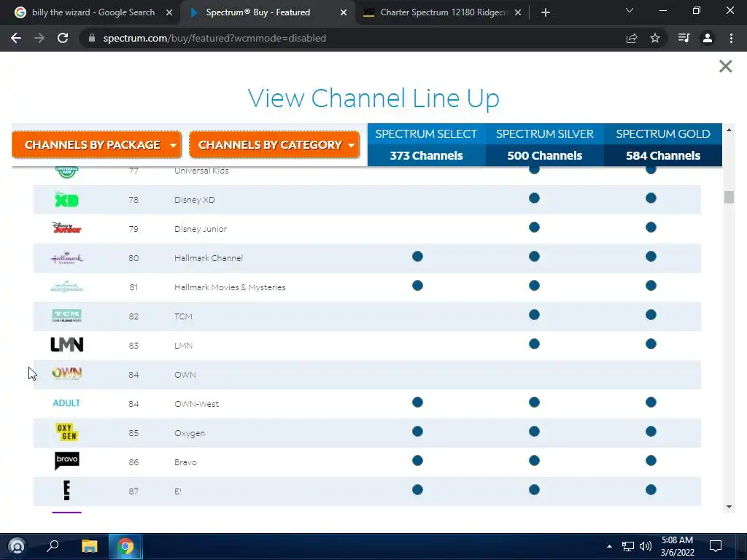Click Spectrum Gold dot for Disney Junior

click(x=651, y=227)
